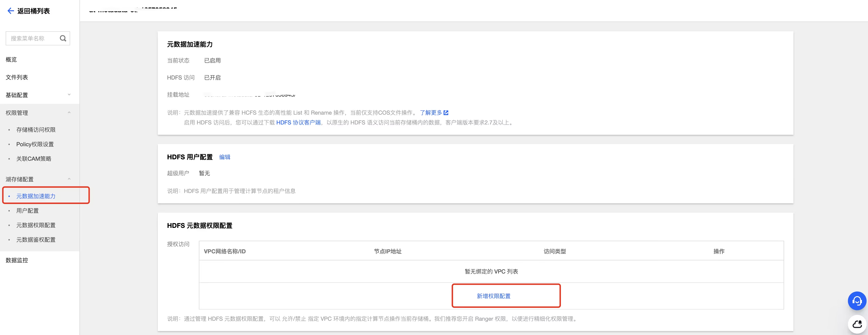Select 关联CAM策略 menu item
Image resolution: width=868 pixels, height=335 pixels.
point(34,159)
